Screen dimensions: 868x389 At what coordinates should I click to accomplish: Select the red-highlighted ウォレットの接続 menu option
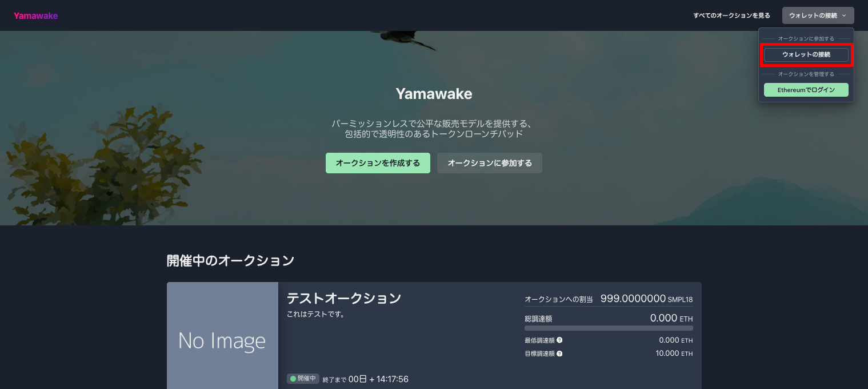pos(806,55)
